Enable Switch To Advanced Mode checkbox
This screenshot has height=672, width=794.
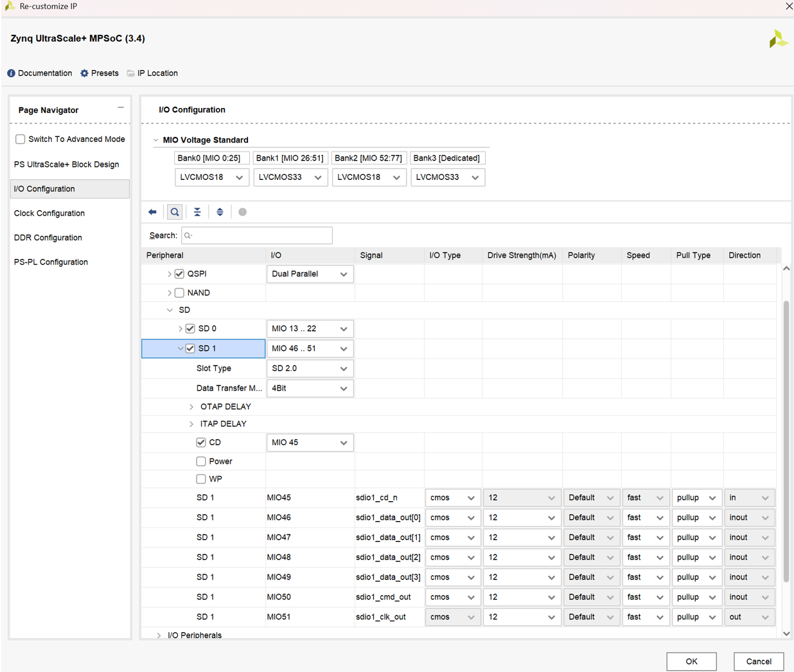point(21,139)
